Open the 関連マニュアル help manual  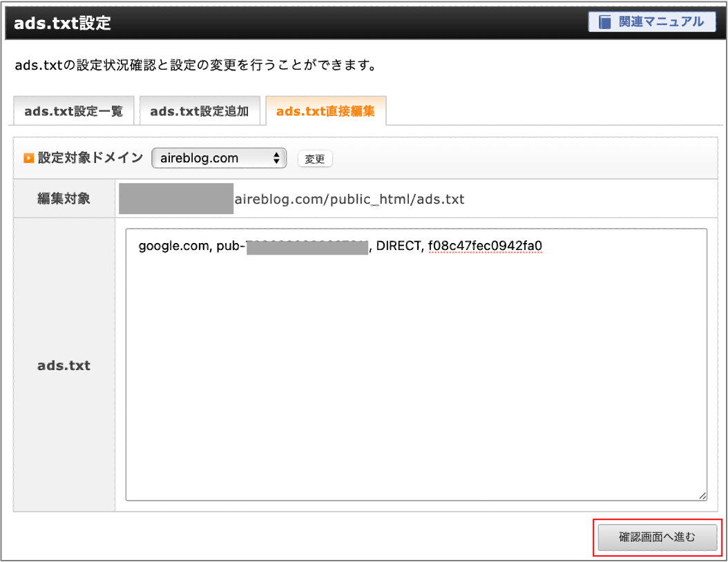[x=652, y=21]
